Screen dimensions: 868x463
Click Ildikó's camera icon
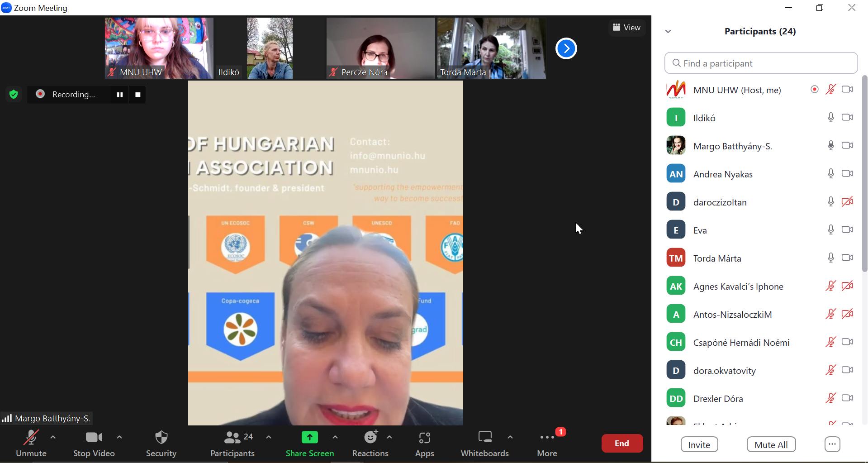click(847, 118)
